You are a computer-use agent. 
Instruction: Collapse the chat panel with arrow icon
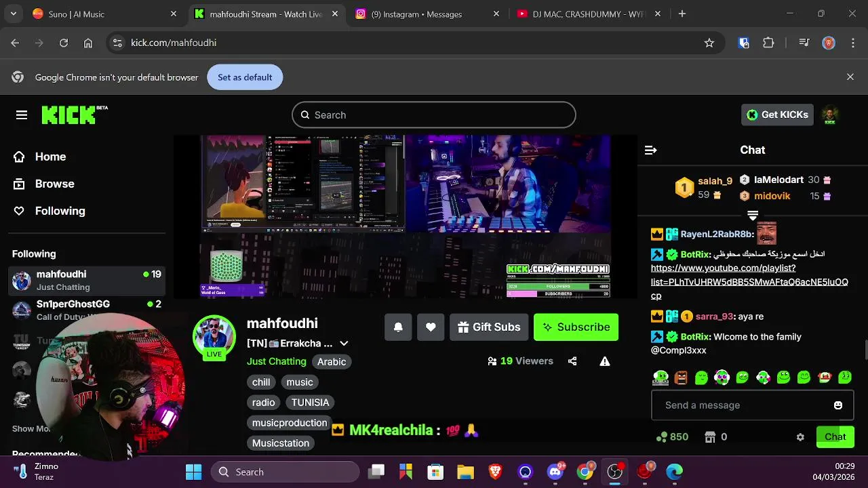click(651, 150)
